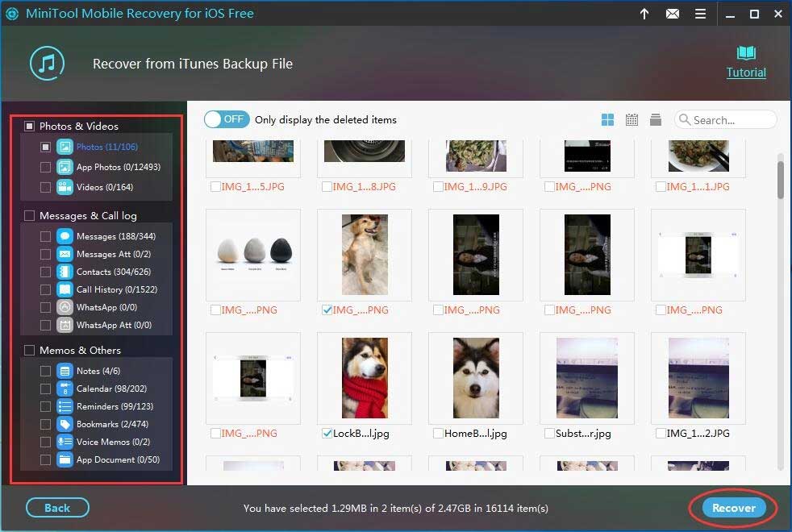The image size is (792, 532).
Task: Switch to list view icon
Action: [x=656, y=119]
